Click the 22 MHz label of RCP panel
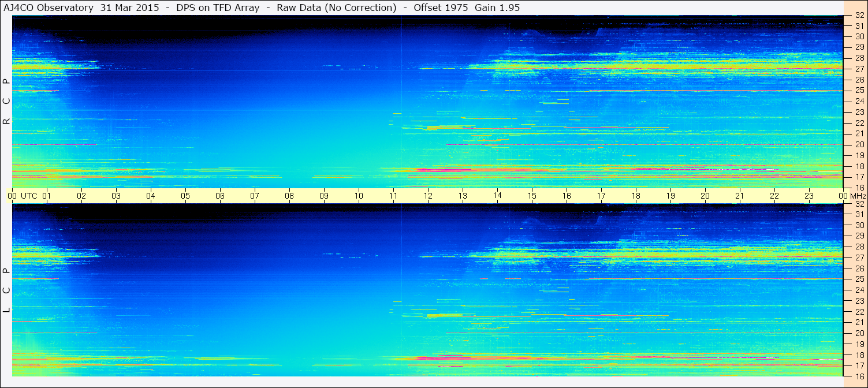Viewport: 868px width, 388px height. 859,123
